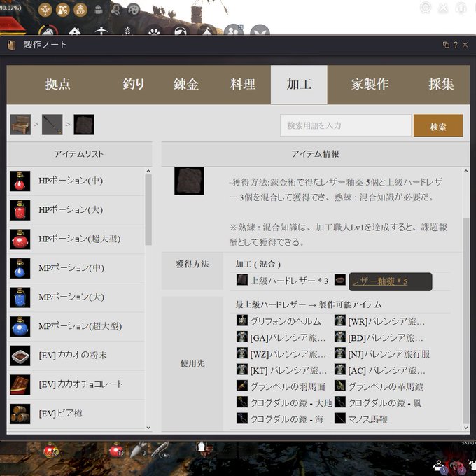Click the large leather item thumbnail
Viewport: 476px width, 476px height.
click(189, 181)
